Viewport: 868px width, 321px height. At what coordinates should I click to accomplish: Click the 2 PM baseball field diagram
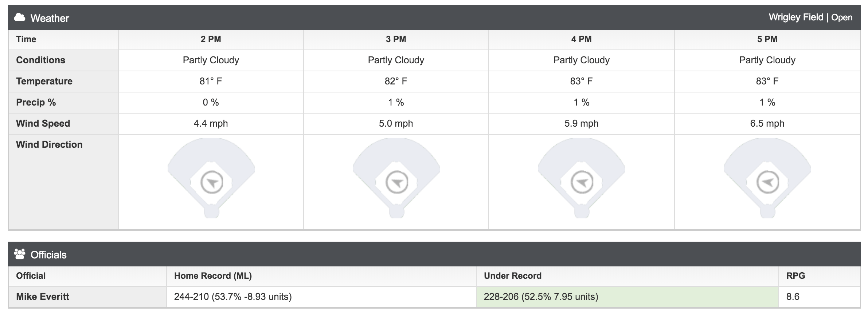click(x=211, y=178)
